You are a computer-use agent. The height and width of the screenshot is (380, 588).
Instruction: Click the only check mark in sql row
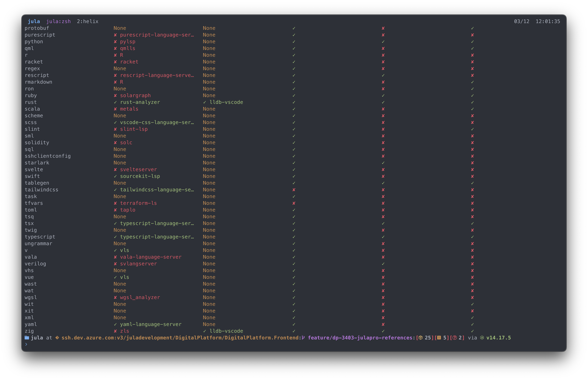[x=294, y=149]
